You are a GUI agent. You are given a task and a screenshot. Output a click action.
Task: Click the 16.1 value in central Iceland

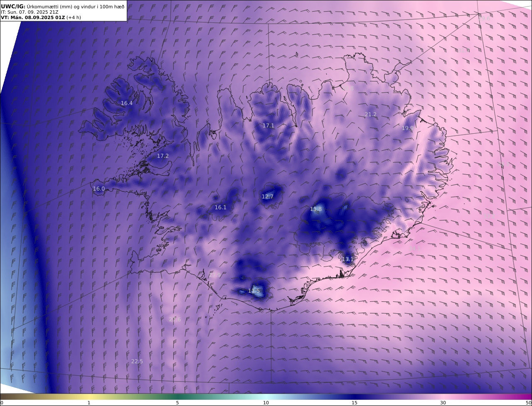coord(221,207)
